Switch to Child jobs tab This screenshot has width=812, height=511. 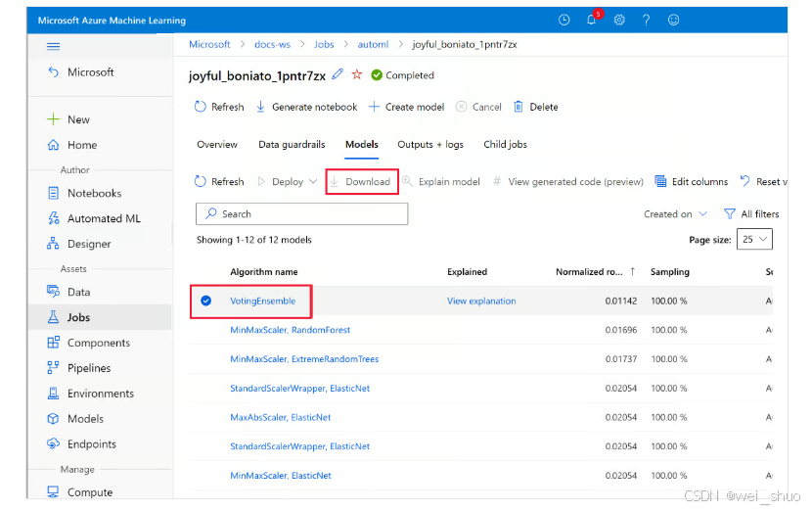point(505,145)
